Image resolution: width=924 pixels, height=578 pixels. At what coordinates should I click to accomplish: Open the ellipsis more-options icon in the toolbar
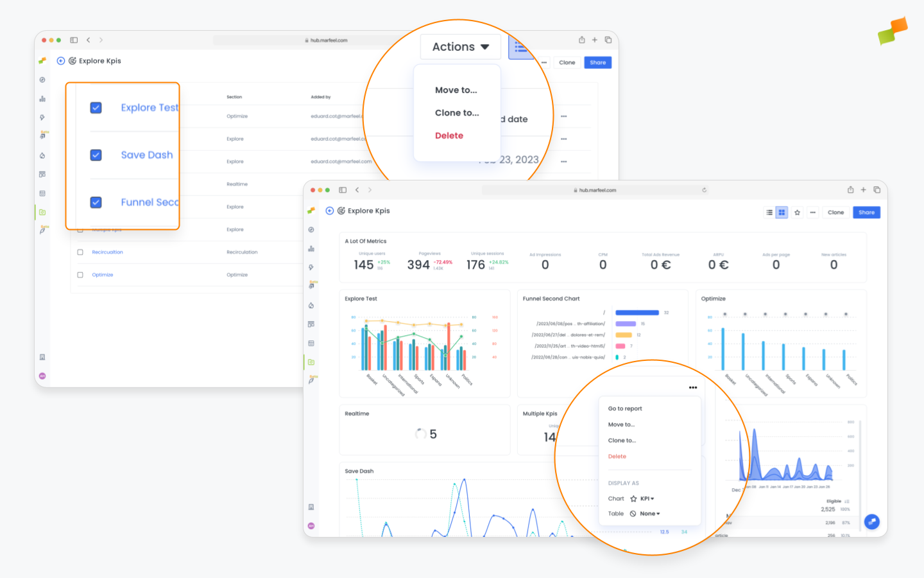pos(812,212)
